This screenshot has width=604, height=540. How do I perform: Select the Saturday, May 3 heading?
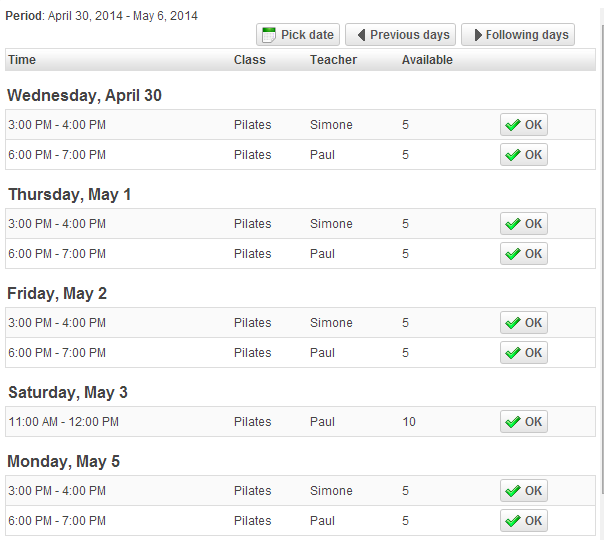tap(68, 393)
